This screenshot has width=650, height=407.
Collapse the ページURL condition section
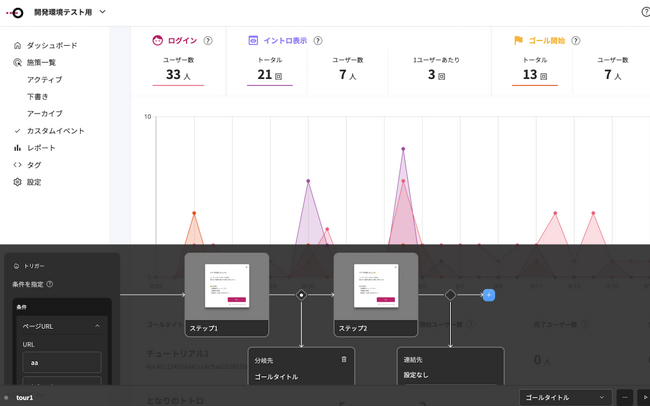tap(98, 326)
